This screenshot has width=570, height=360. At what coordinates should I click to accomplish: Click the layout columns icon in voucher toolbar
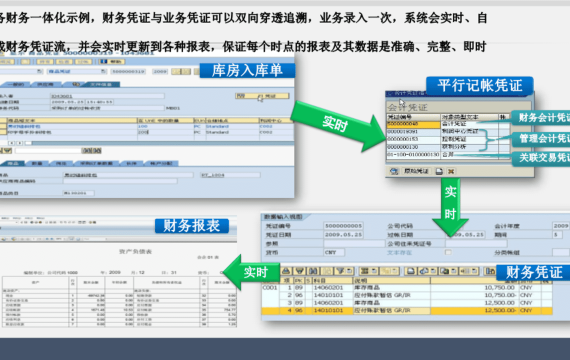click(490, 271)
